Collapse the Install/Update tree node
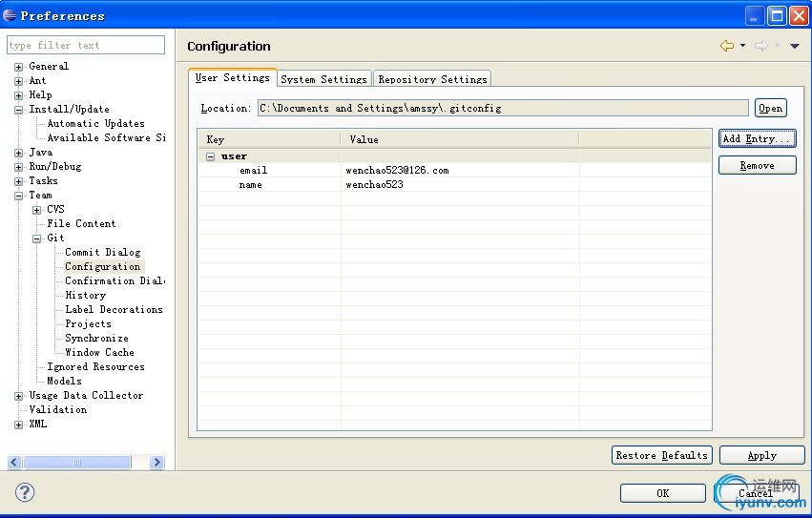Viewport: 812px width, 518px height. point(19,110)
